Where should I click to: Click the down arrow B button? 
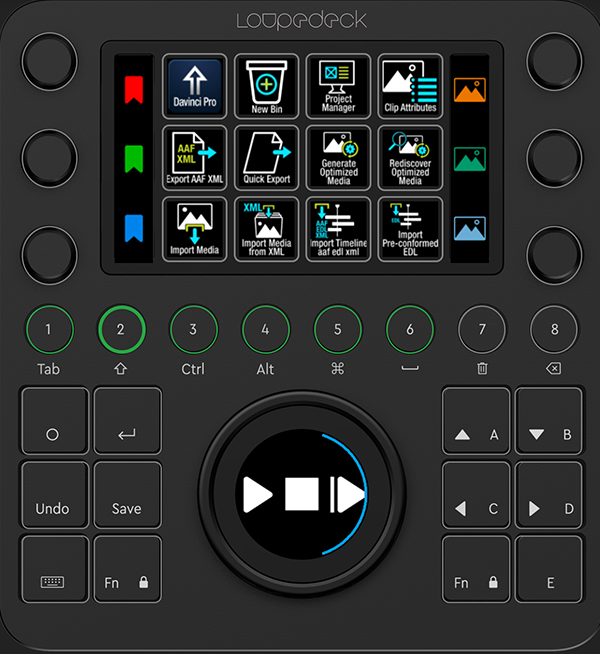pos(549,421)
